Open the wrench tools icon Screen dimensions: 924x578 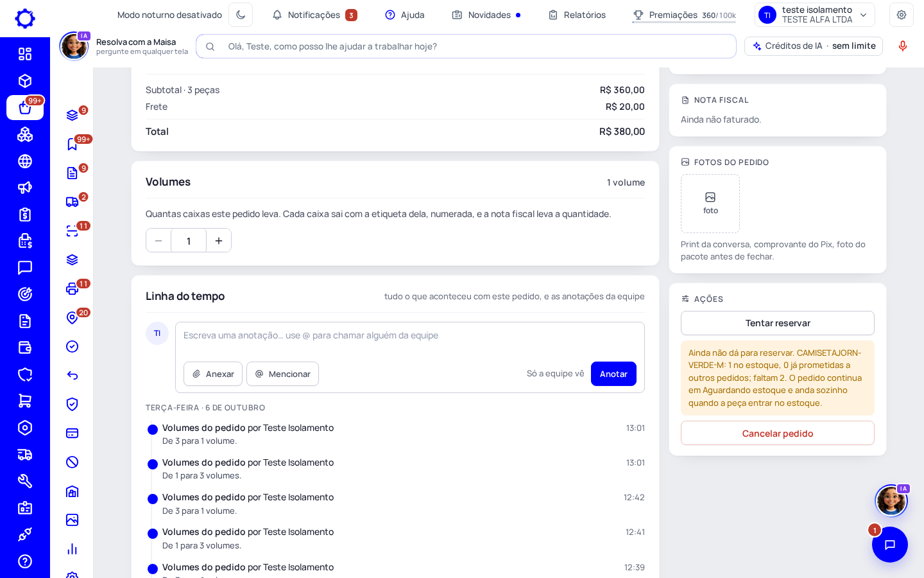click(25, 481)
